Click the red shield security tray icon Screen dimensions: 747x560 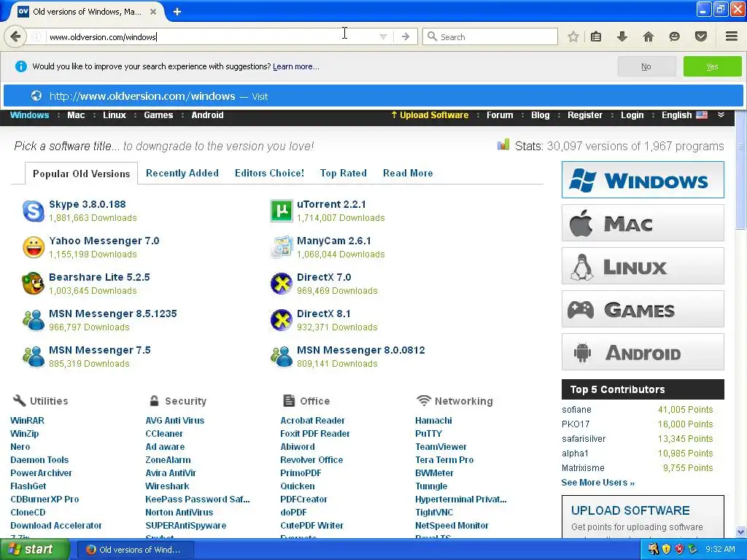coord(679,550)
